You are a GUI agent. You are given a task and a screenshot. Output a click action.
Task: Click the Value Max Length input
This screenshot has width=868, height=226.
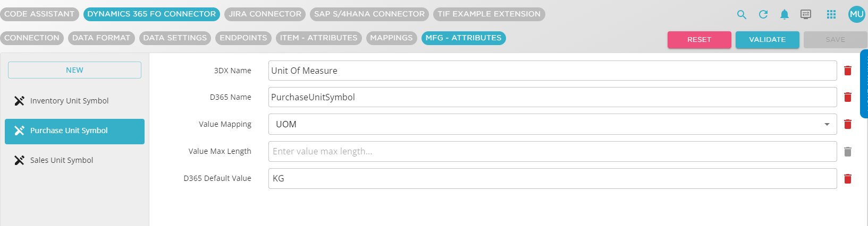552,152
